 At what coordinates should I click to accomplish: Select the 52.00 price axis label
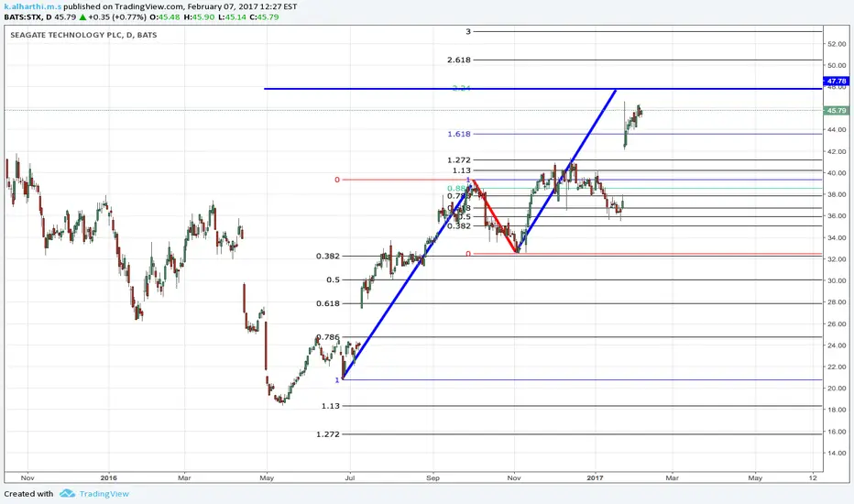[x=838, y=44]
